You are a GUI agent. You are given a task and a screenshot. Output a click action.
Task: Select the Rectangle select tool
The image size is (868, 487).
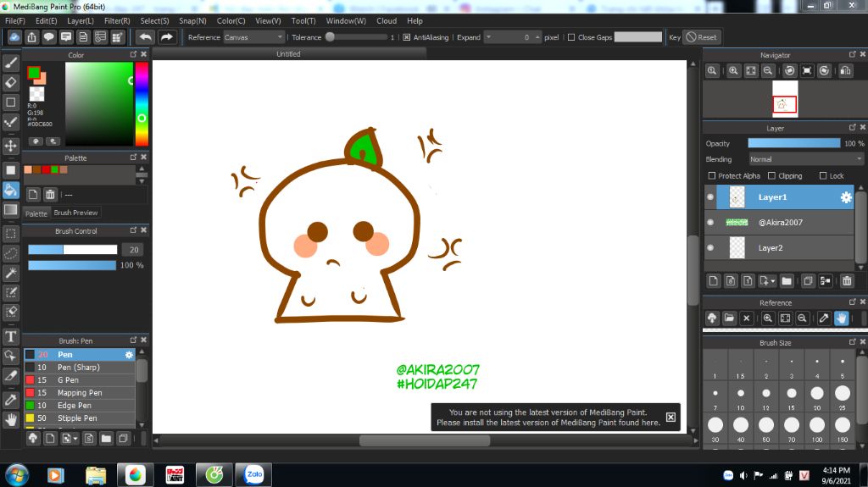10,233
